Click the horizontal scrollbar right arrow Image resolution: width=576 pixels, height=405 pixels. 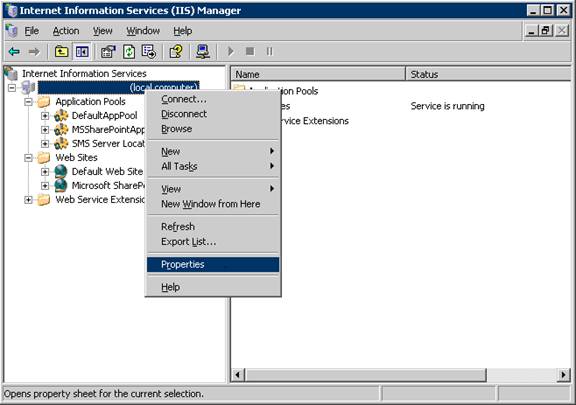pyautogui.click(x=564, y=375)
